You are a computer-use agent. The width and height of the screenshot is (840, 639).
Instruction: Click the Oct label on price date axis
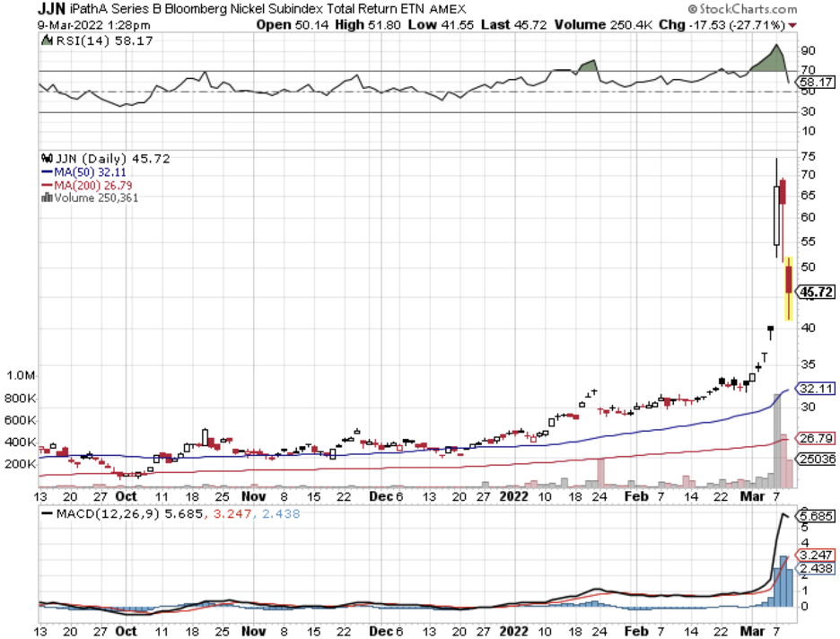pyautogui.click(x=127, y=496)
